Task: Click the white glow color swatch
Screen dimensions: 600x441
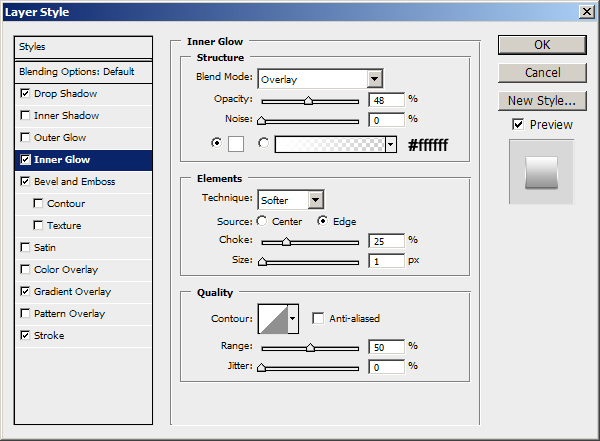Action: tap(236, 144)
